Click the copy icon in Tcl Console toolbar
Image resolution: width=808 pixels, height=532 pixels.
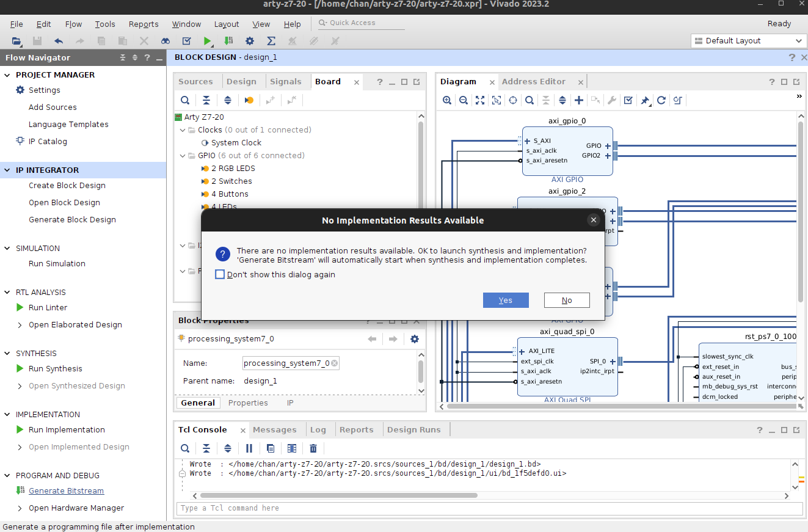click(x=271, y=448)
